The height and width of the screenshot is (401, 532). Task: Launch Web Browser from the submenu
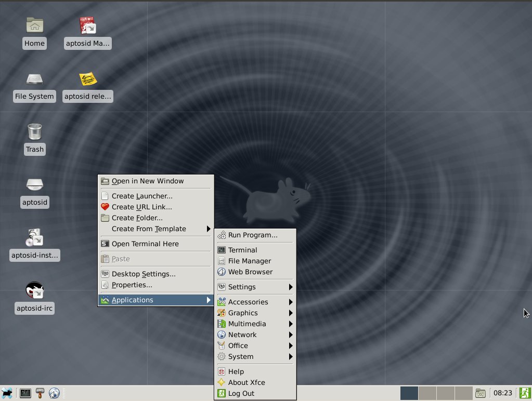click(x=255, y=272)
